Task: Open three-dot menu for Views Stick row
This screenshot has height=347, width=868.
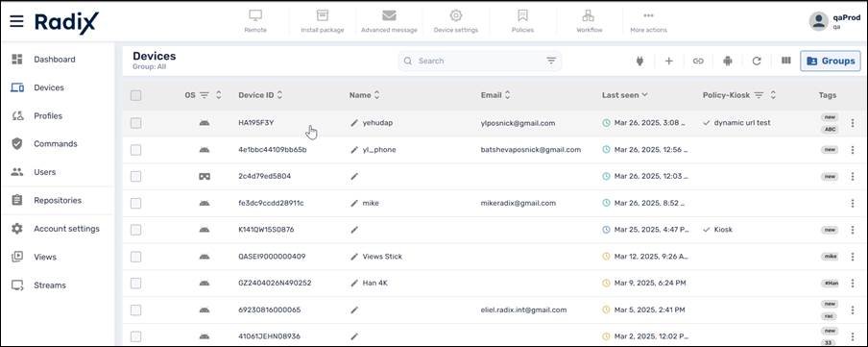Action: (x=853, y=257)
